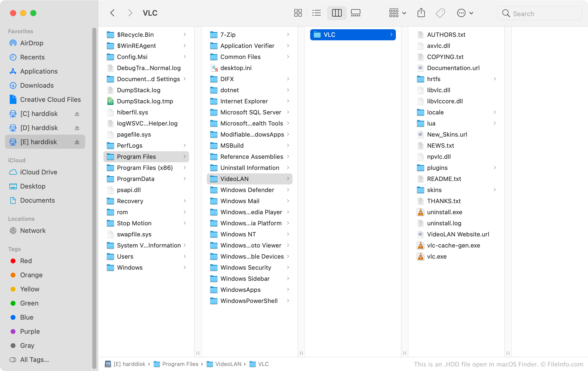588x371 pixels.
Task: Switch to icon grid view
Action: click(x=298, y=13)
